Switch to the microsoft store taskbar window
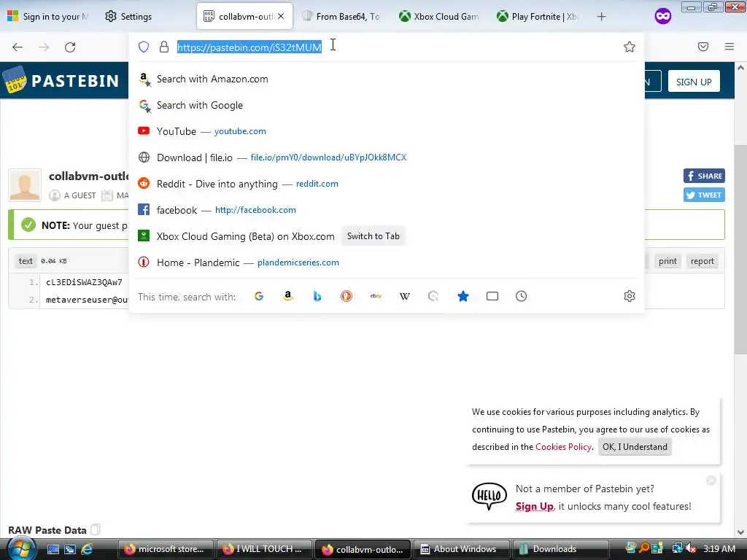Viewport: 747px width, 560px height. (x=166, y=549)
